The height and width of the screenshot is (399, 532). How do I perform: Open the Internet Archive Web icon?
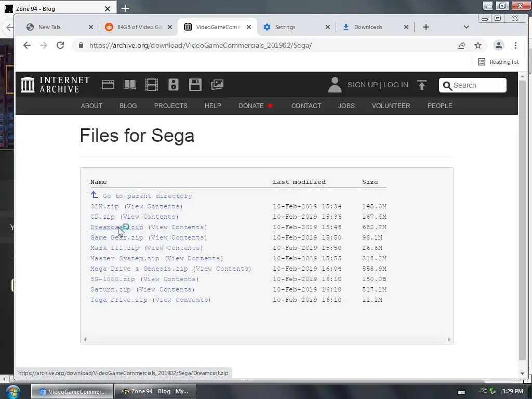pos(108,85)
